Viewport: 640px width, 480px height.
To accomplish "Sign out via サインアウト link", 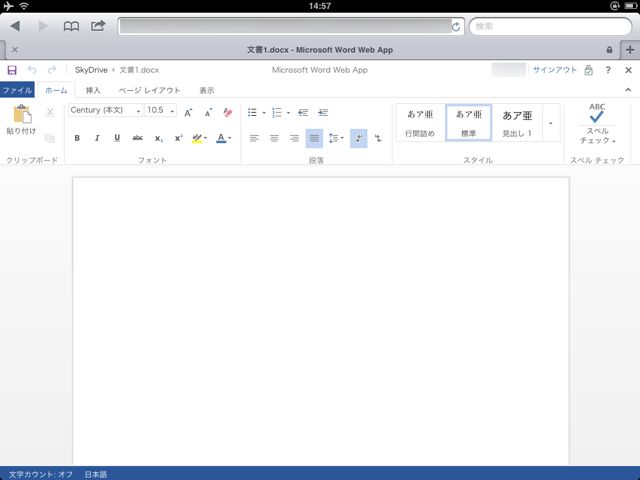I will 555,70.
